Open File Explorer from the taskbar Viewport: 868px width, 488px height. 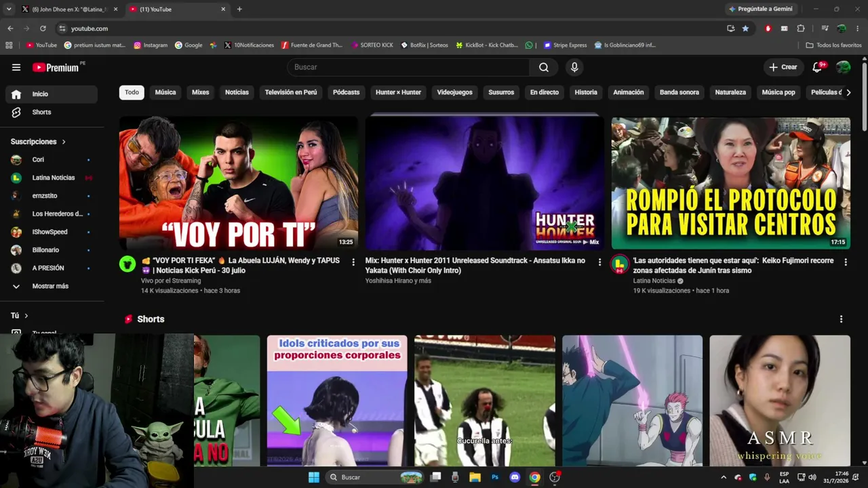point(475,477)
